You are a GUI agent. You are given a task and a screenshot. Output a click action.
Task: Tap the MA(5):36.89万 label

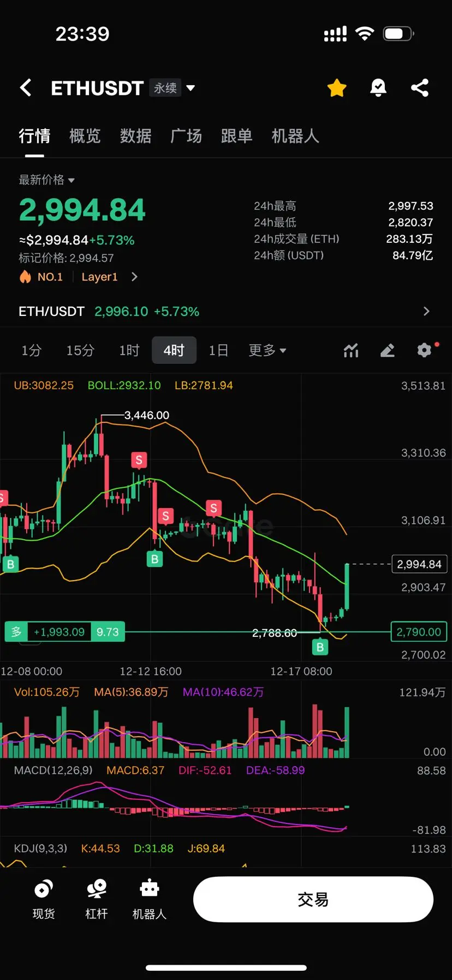131,692
